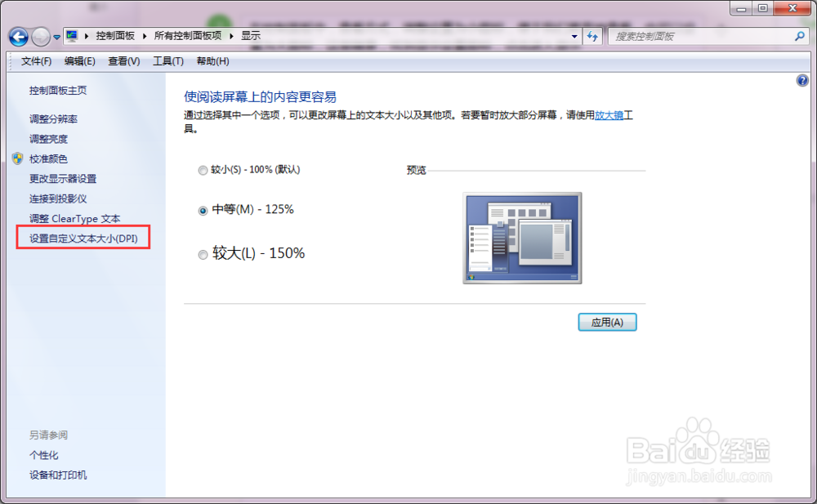Click the Control Panel icon in the address bar
The image size is (817, 504).
(x=72, y=36)
